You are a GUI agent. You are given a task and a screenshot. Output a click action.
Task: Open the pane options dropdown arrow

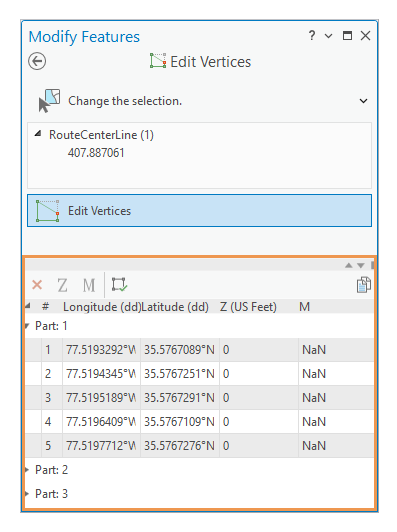click(328, 36)
